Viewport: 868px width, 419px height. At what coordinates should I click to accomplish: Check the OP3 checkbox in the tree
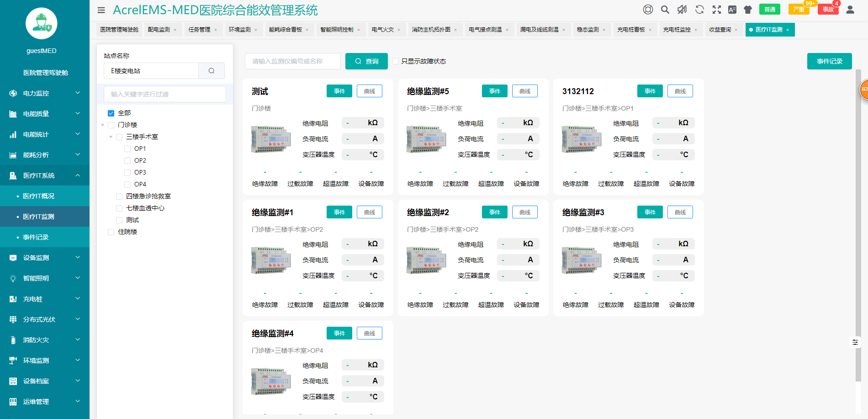point(127,172)
